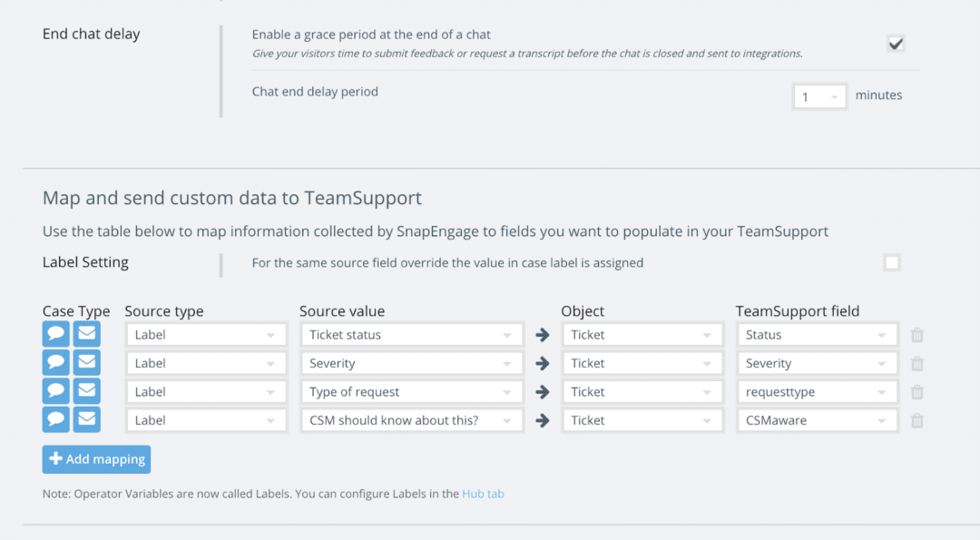The width and height of the screenshot is (980, 540).
Task: Open the Source type dropdown on the first row
Action: pos(206,334)
